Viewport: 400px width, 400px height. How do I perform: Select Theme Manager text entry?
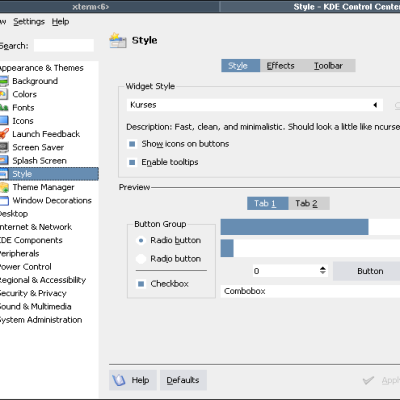point(43,187)
